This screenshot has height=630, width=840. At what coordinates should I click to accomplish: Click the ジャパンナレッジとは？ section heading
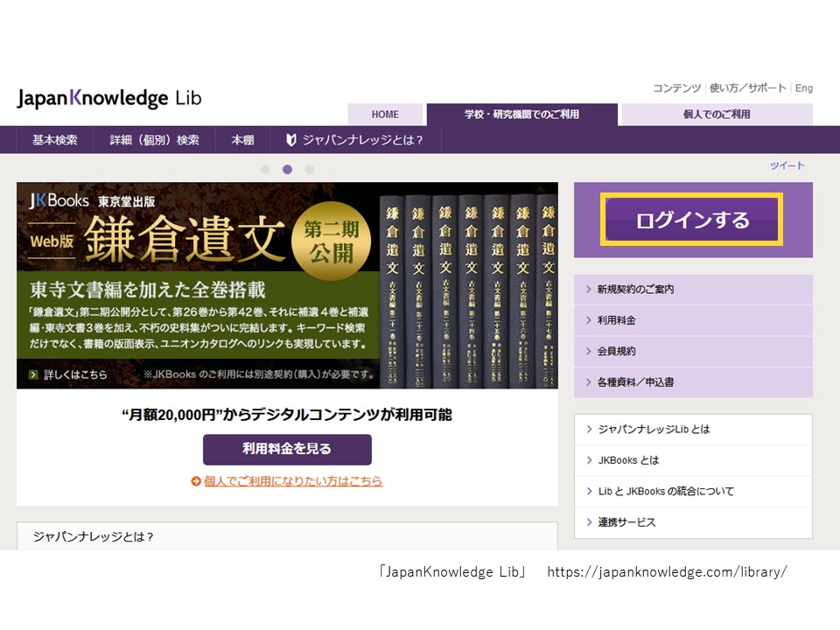pos(94,536)
